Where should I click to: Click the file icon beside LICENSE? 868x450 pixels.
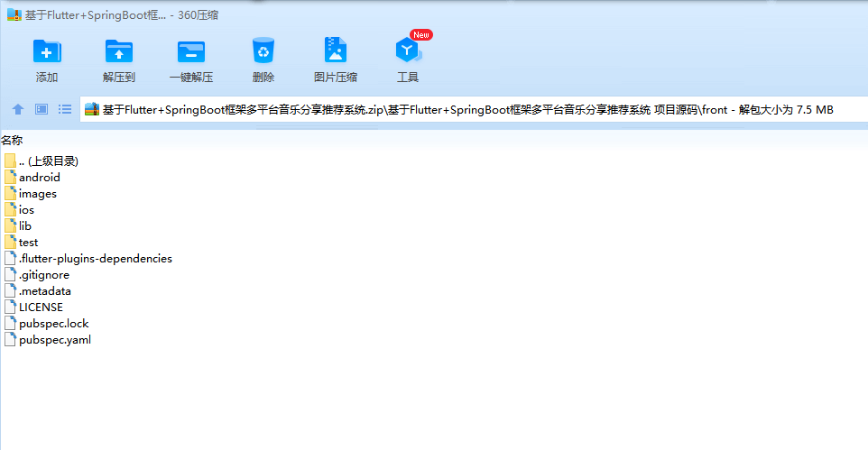click(x=10, y=308)
